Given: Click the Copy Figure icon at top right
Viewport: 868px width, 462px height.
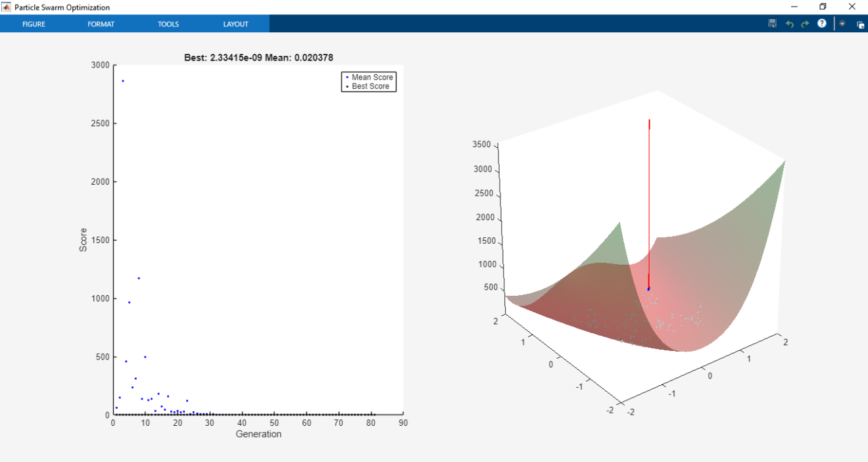Looking at the screenshot, I should 861,24.
